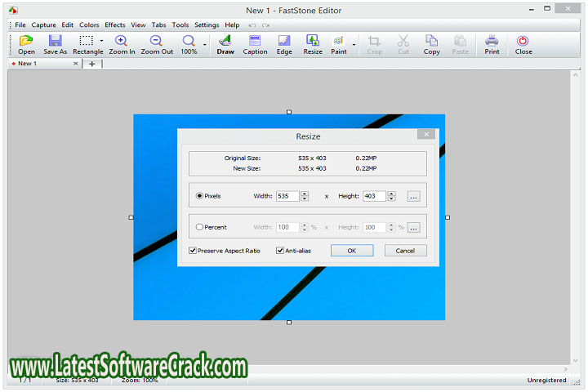This screenshot has height=392, width=588.
Task: Toggle Preserve Aspect Ratio checkbox
Action: [x=193, y=251]
